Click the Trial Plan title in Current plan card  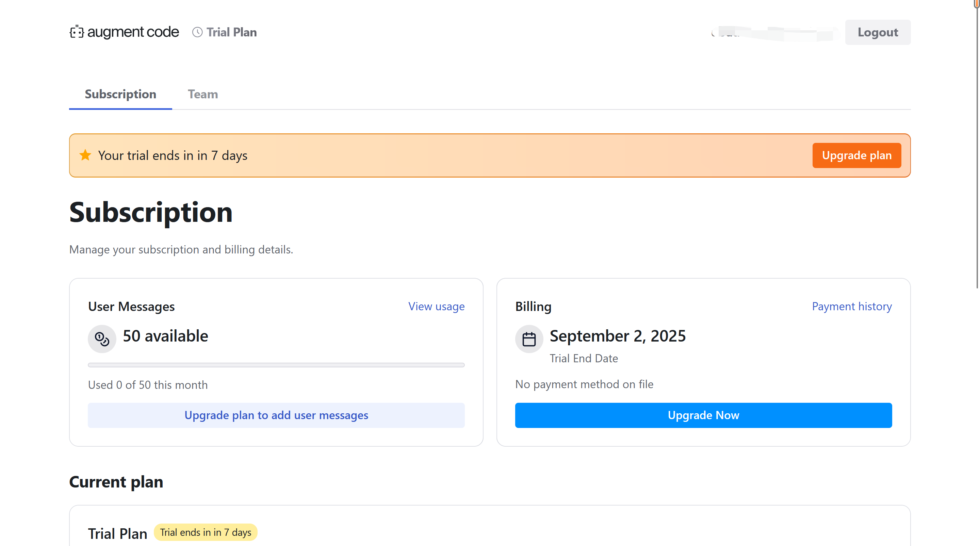pos(117,533)
